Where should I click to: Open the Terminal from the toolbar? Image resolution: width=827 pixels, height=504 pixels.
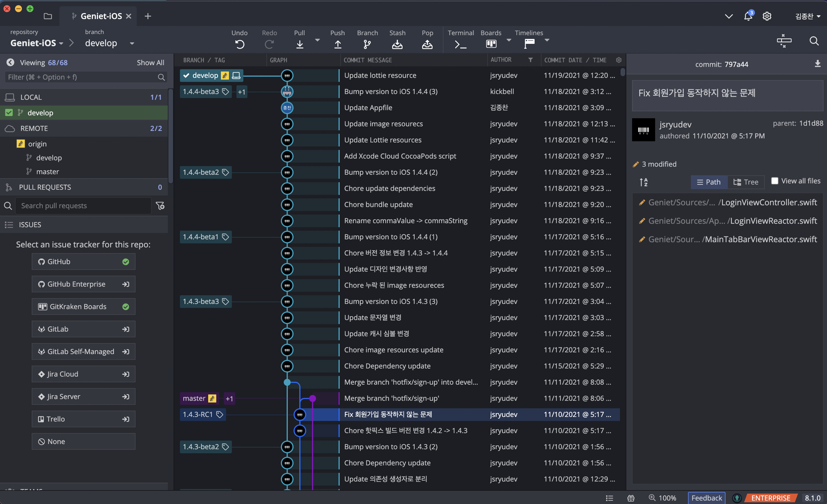460,44
